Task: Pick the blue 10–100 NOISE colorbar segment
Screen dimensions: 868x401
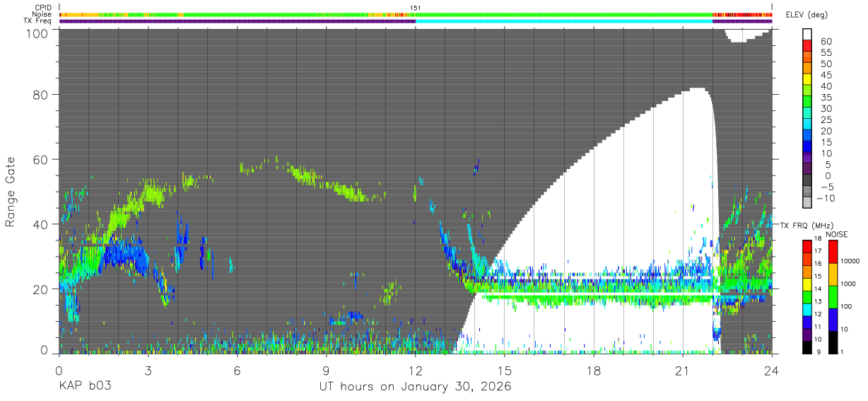Action: coord(833,319)
